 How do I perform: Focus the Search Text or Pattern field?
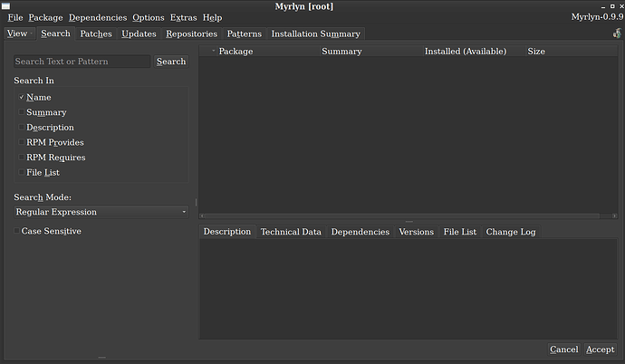(82, 62)
